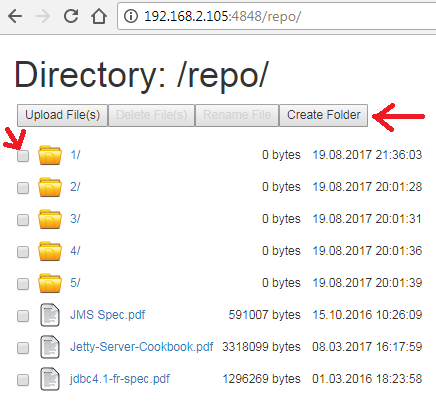Click the Create Folder button
The image size is (436, 403).
pyautogui.click(x=323, y=115)
